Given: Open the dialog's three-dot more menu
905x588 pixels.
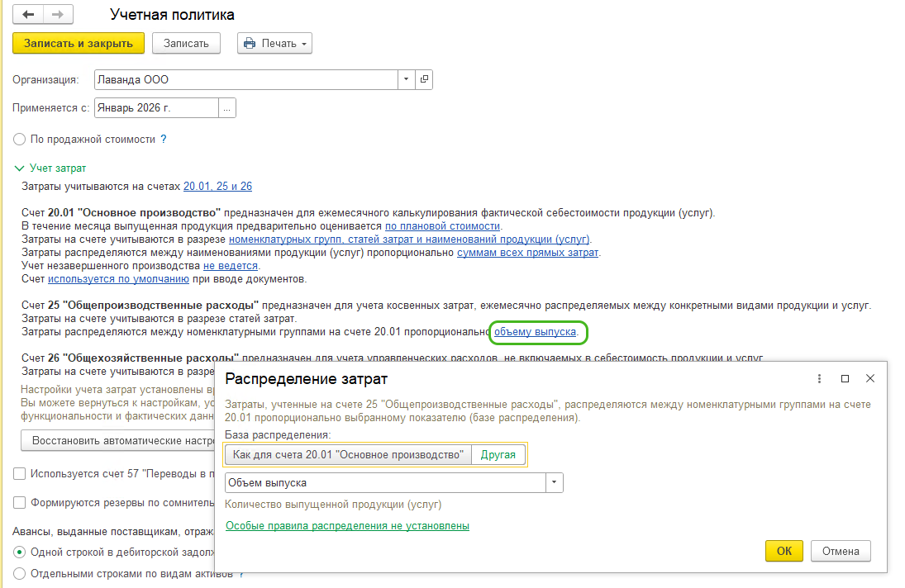Looking at the screenshot, I should coord(819,378).
